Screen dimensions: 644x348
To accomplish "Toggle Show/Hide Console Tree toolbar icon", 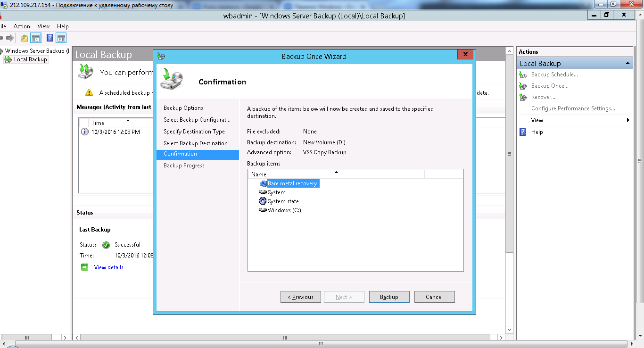I will (36, 38).
